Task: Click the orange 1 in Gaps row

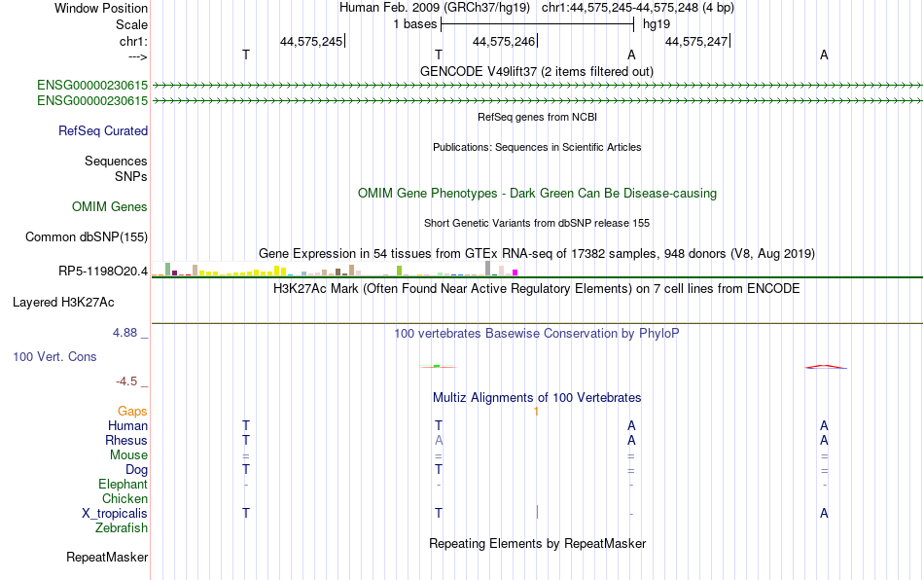Action: pos(536,411)
